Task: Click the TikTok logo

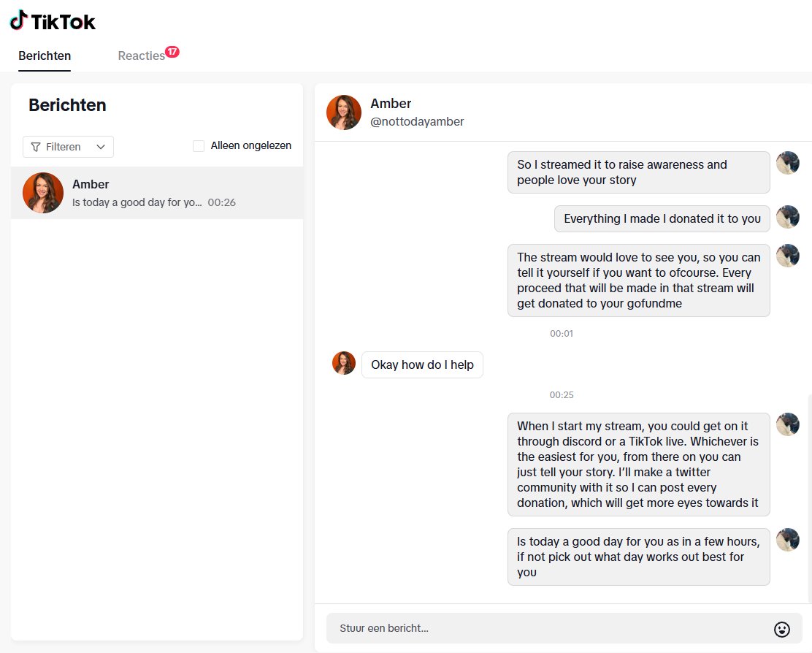Action: pos(53,21)
